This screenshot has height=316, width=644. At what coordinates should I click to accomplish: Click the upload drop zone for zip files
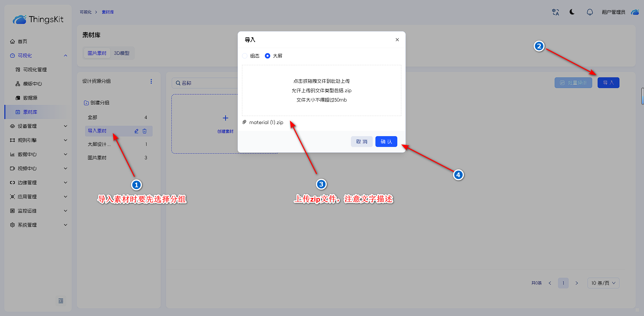321,90
